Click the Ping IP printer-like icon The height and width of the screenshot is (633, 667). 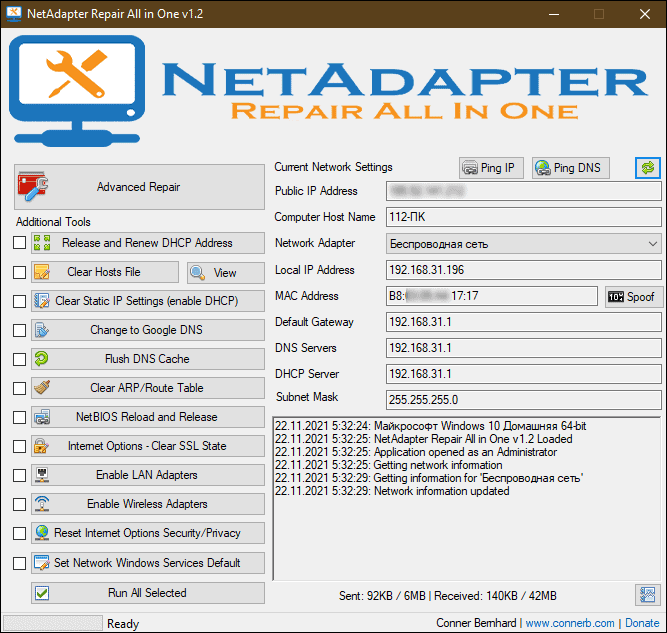470,168
